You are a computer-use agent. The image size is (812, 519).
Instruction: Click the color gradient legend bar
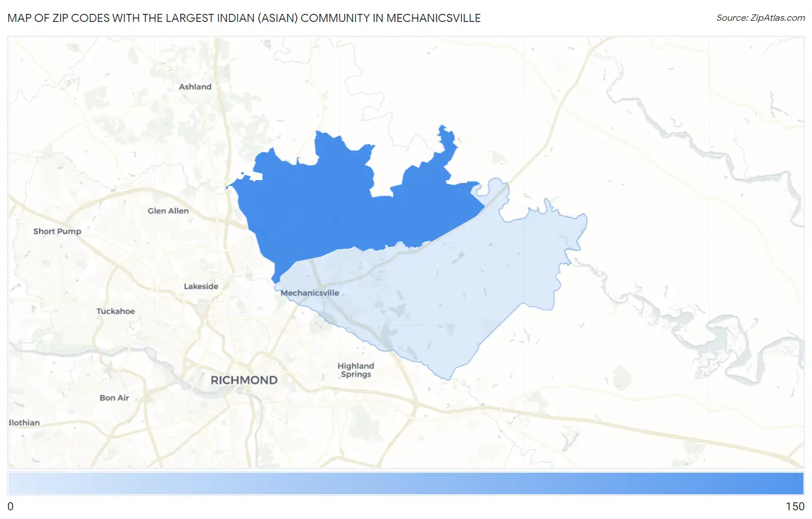pyautogui.click(x=405, y=483)
